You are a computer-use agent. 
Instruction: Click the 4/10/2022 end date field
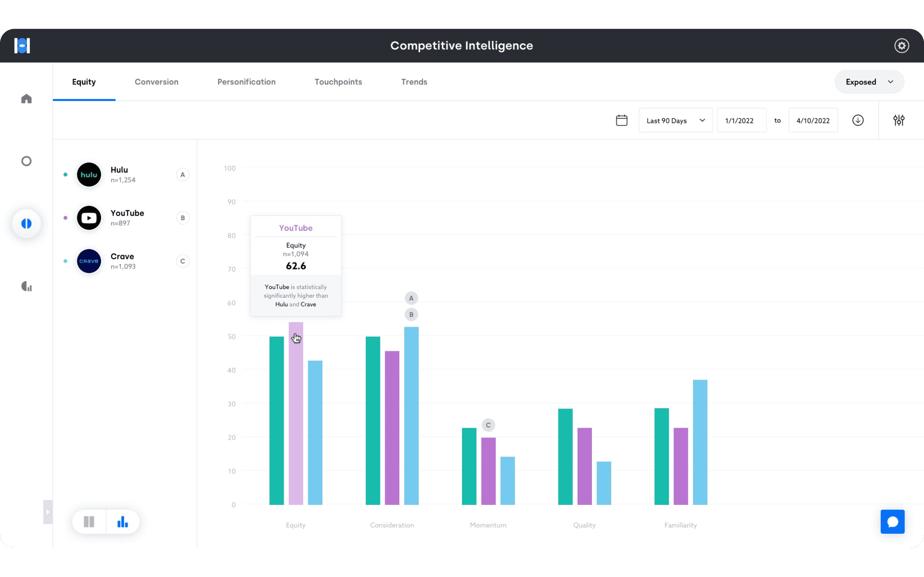click(812, 120)
